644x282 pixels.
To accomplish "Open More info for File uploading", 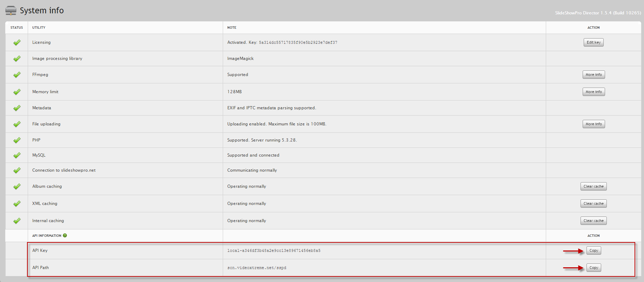I will pyautogui.click(x=593, y=124).
